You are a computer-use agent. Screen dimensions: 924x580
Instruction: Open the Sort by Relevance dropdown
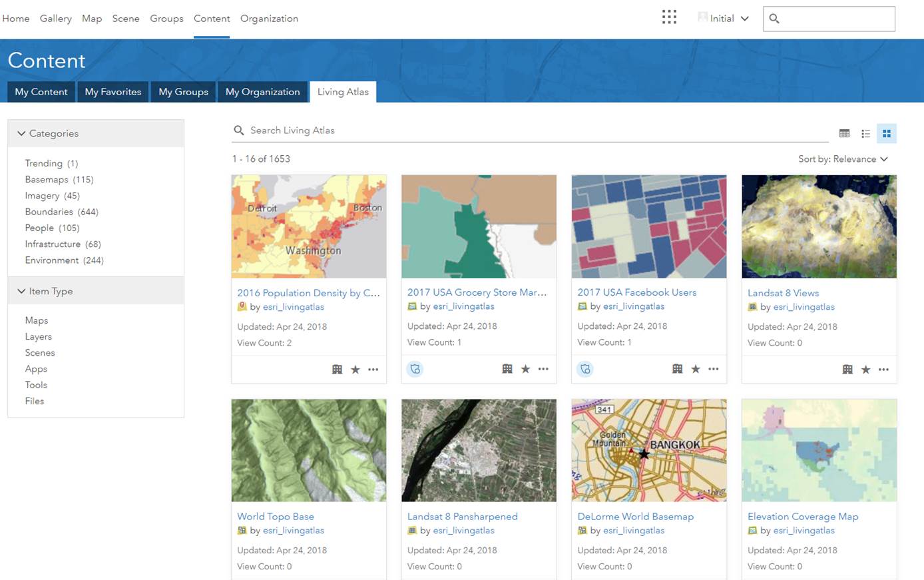point(843,159)
